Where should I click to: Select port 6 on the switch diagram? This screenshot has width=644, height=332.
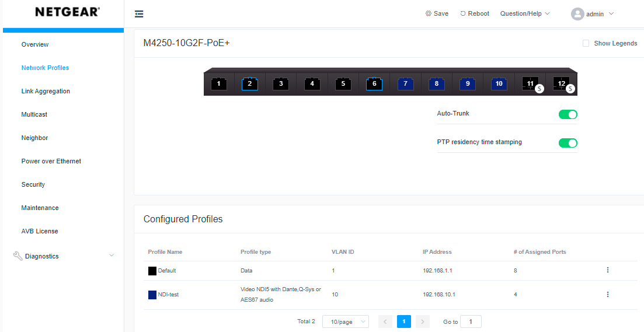(x=374, y=83)
